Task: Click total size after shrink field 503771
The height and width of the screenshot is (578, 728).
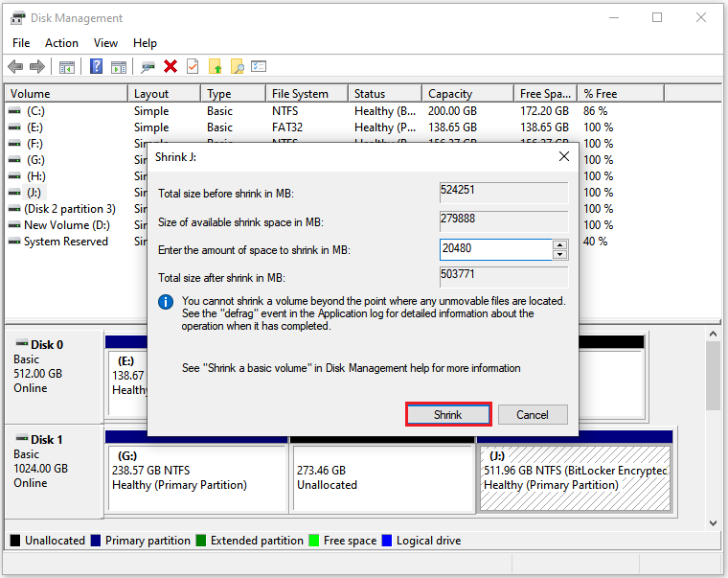Action: tap(504, 276)
